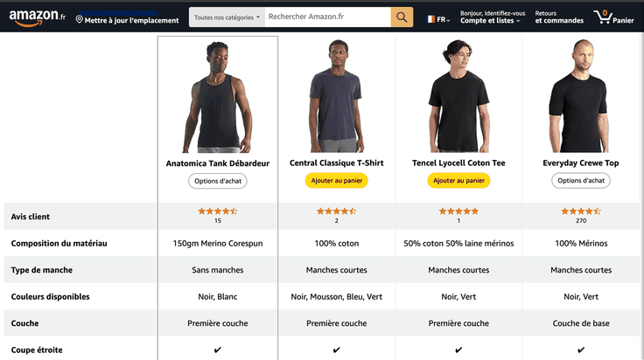
Task: Open Retours et commandes
Action: tap(559, 17)
